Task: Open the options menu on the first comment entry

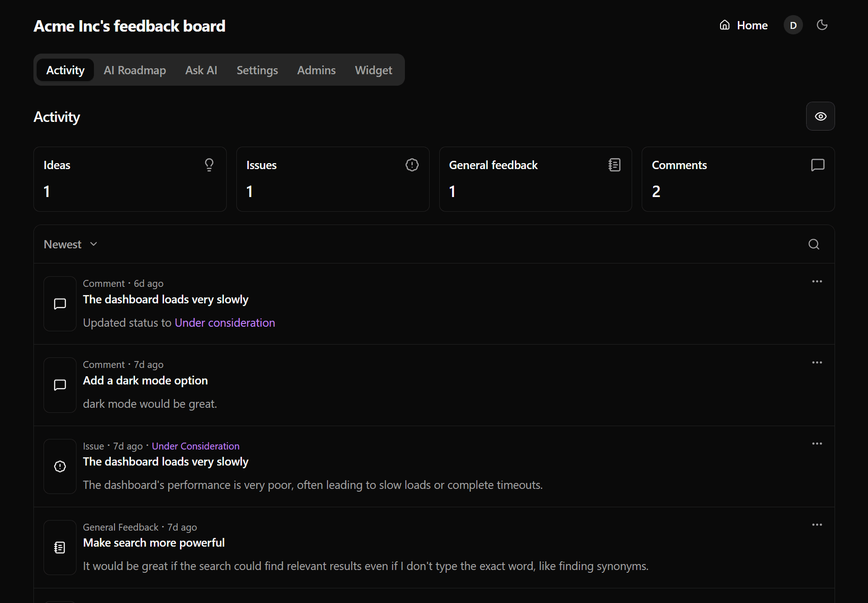Action: [817, 281]
